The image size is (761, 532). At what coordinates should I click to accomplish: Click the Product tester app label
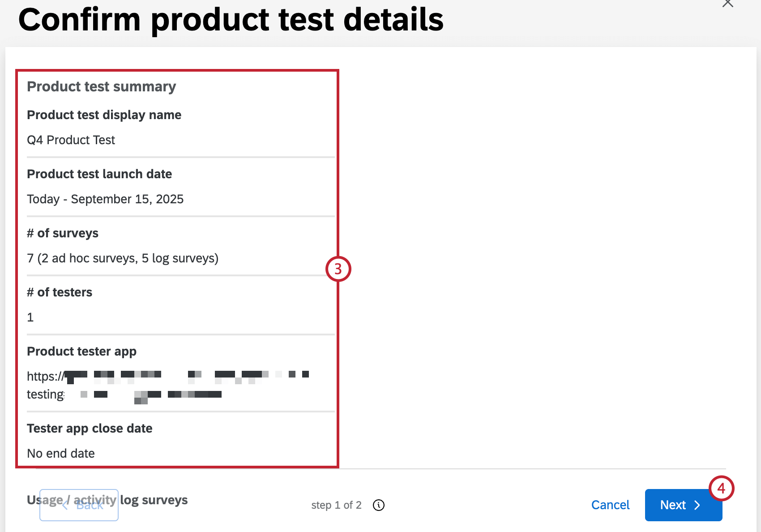tap(81, 351)
